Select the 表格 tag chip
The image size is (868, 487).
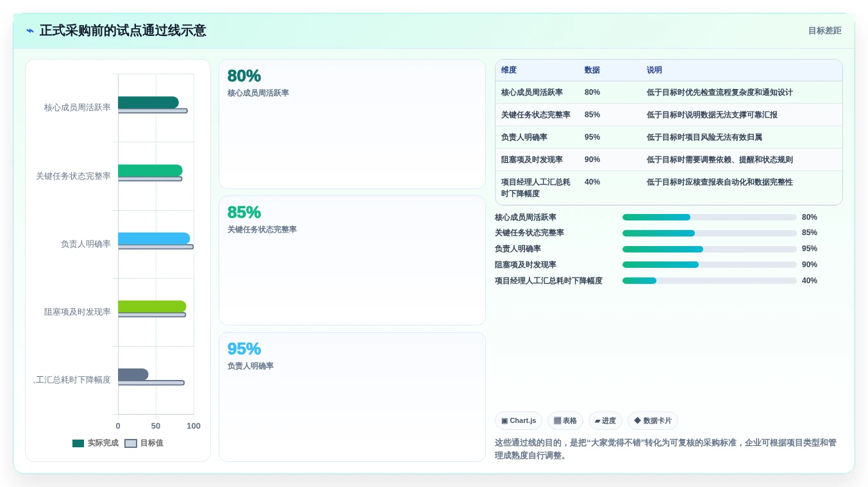point(565,421)
